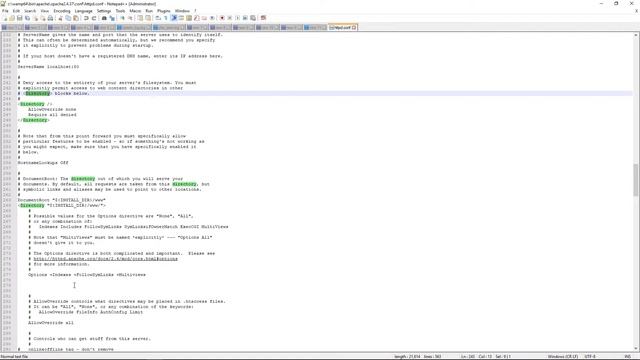This screenshot has width=640, height=360.
Task: Click the Save Recorded Macro icon
Action: 253,18
